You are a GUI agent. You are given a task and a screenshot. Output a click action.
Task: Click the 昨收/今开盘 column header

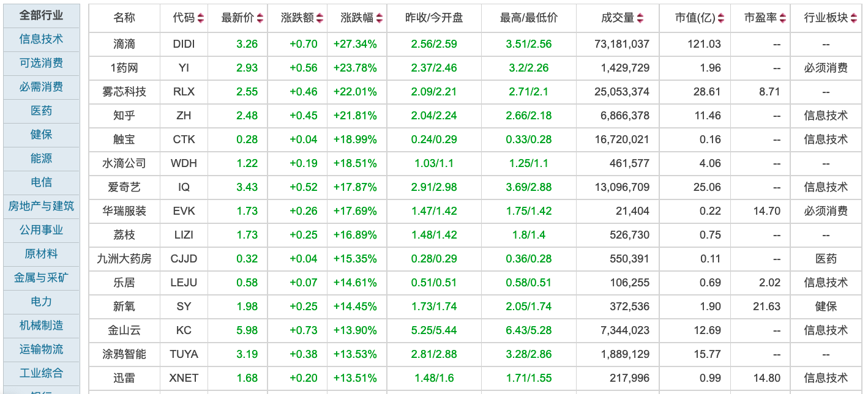(x=434, y=18)
